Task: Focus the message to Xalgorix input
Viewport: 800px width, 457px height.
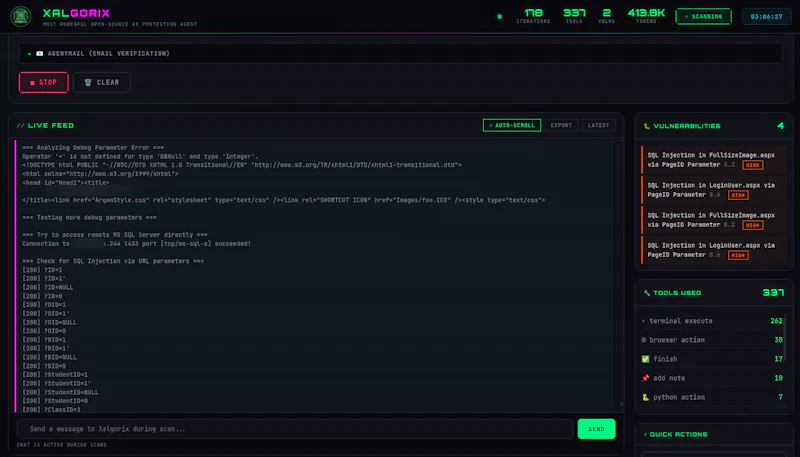Action: point(295,429)
